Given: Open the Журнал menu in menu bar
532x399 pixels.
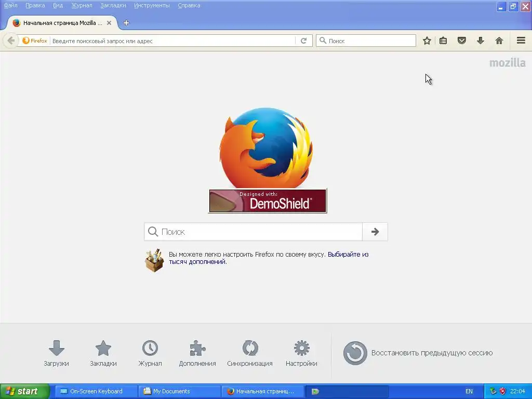Looking at the screenshot, I should click(82, 5).
